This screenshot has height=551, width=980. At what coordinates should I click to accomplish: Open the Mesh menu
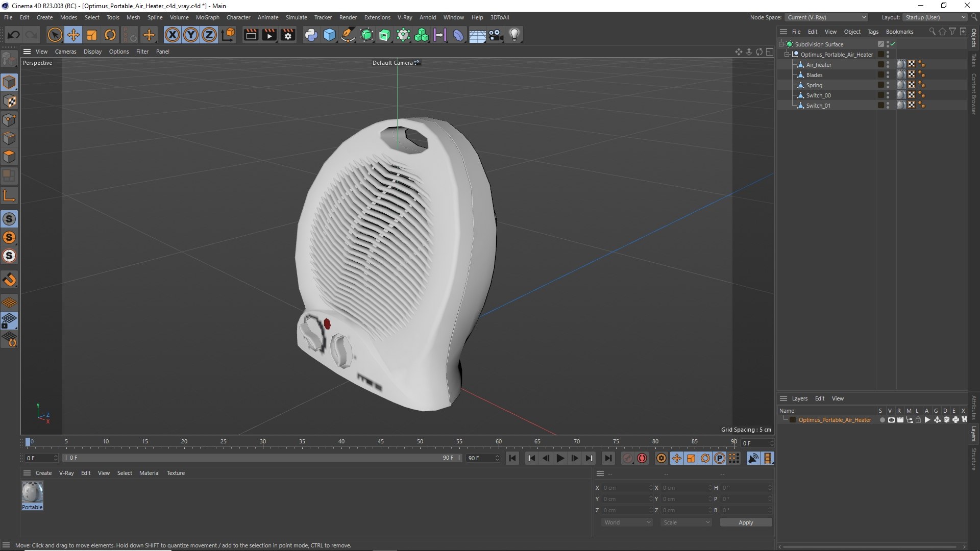pos(133,17)
